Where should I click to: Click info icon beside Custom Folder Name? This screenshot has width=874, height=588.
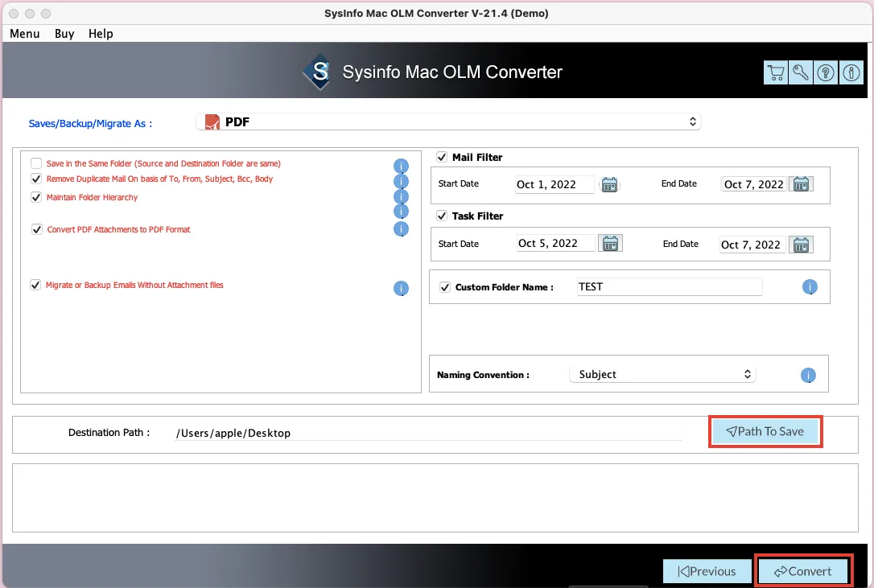[810, 286]
